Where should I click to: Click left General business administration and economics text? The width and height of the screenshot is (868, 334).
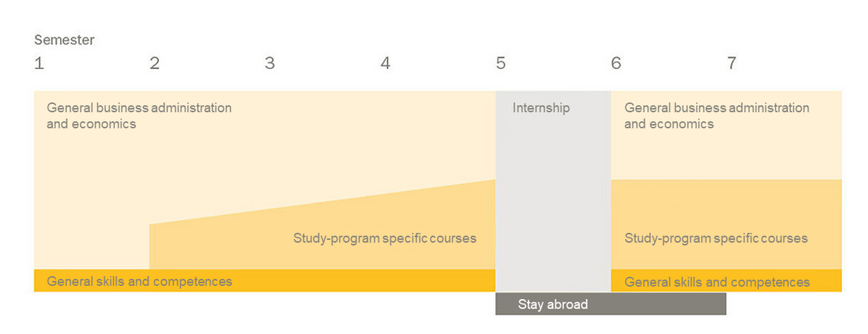[139, 115]
